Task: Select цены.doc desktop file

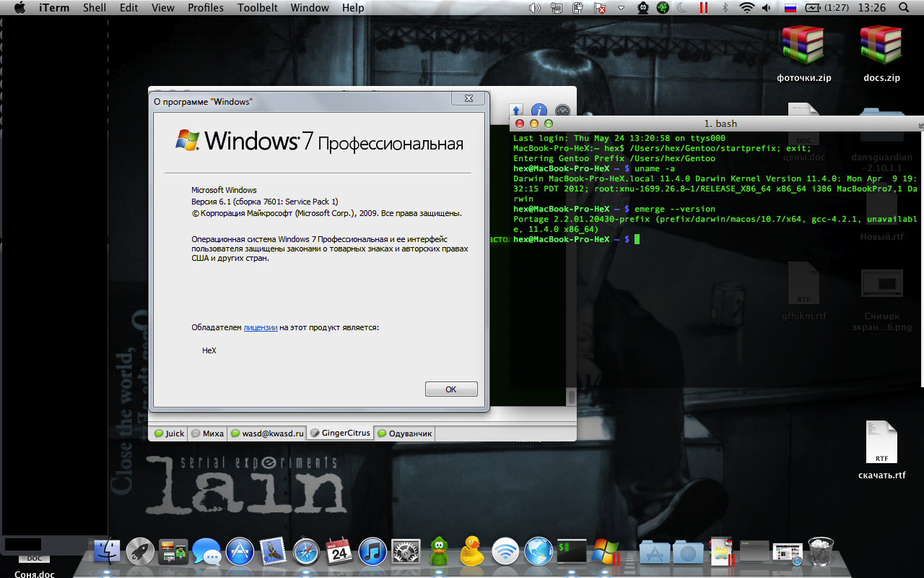Action: pyautogui.click(x=803, y=132)
